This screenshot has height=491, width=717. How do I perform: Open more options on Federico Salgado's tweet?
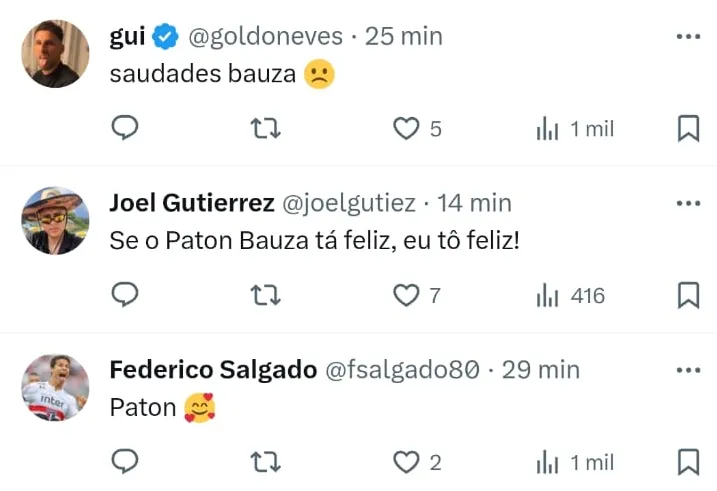pyautogui.click(x=688, y=369)
